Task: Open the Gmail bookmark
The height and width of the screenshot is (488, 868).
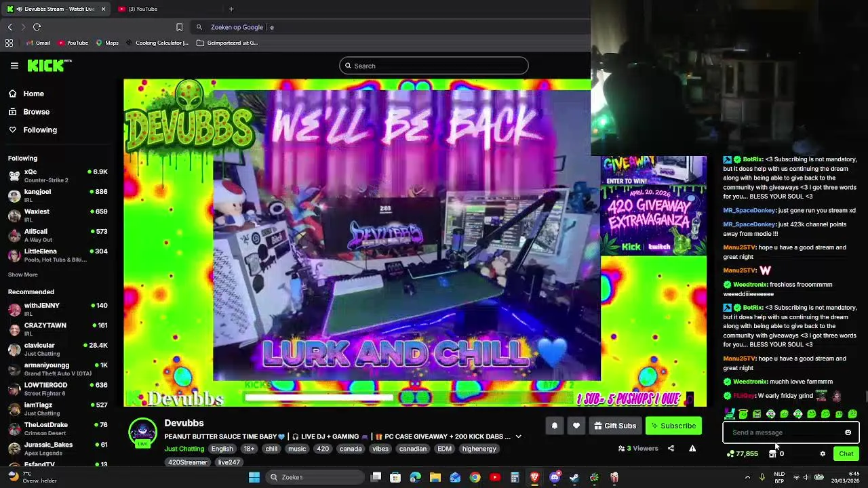Action: coord(38,43)
